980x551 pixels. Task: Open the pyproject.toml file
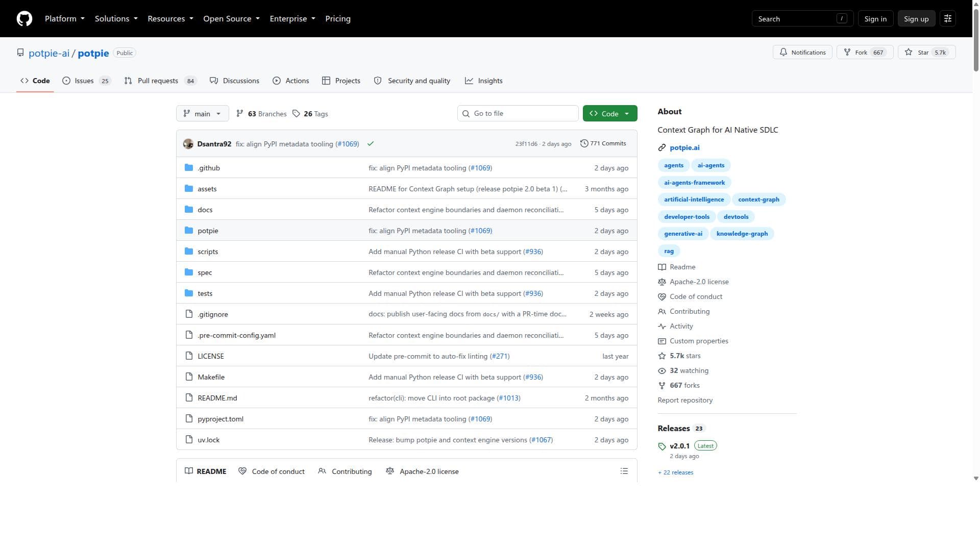pos(220,419)
